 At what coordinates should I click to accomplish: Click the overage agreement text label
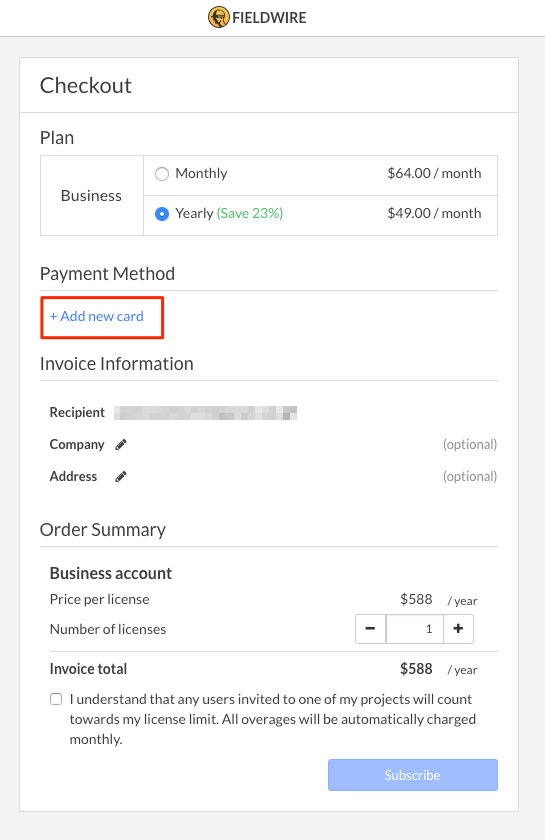point(272,719)
